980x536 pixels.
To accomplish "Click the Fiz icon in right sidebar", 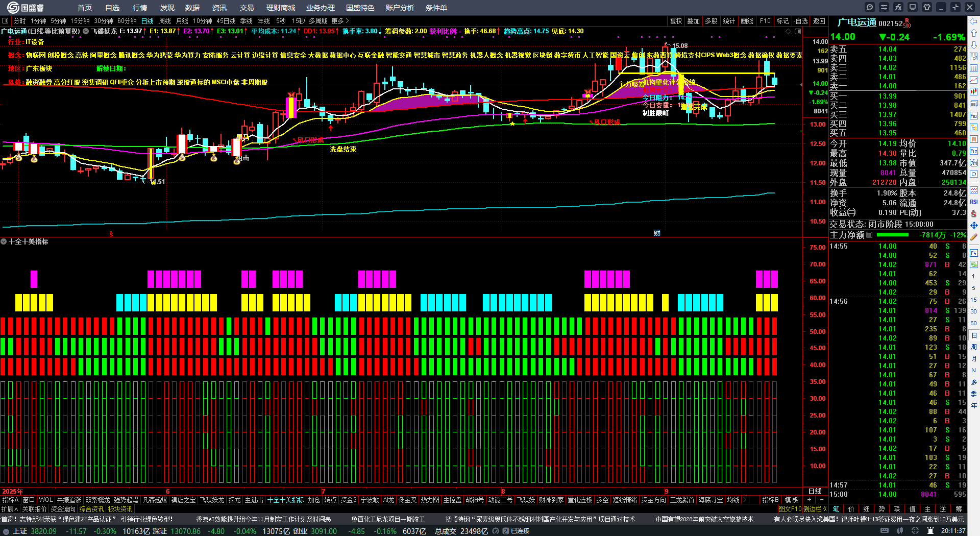I will pyautogui.click(x=974, y=151).
